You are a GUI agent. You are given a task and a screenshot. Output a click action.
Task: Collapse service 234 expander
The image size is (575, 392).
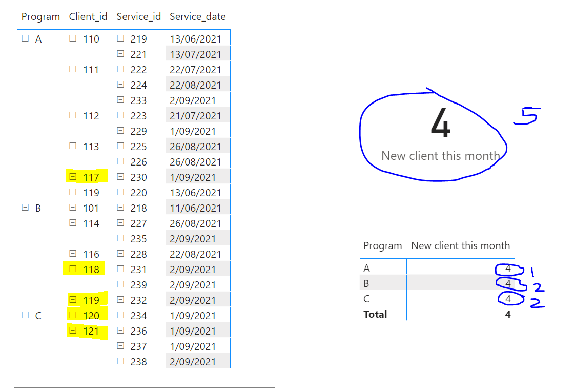120,315
